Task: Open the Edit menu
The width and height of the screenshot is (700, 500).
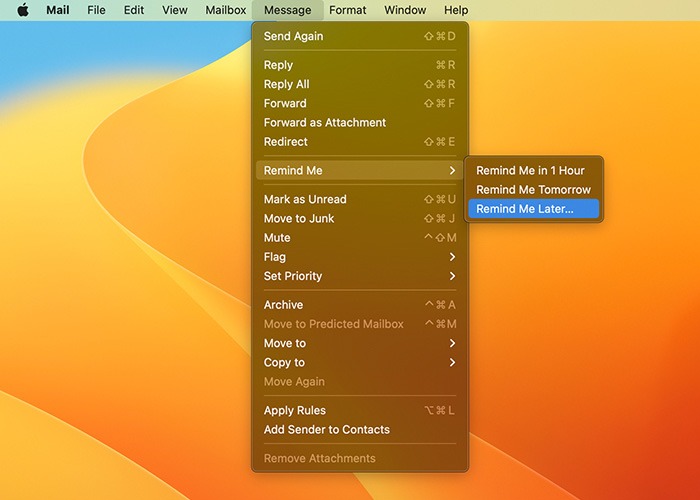Action: [x=133, y=10]
